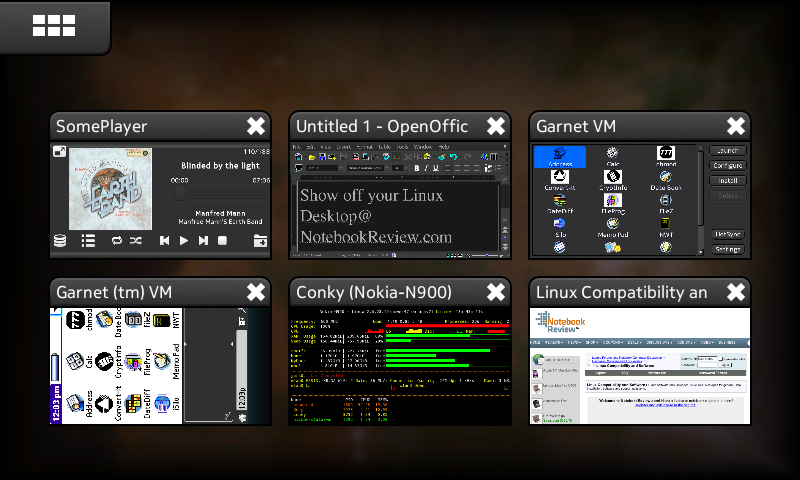800x480 pixels.
Task: Toggle Underline formatting in OpenOffice
Action: click(436, 168)
